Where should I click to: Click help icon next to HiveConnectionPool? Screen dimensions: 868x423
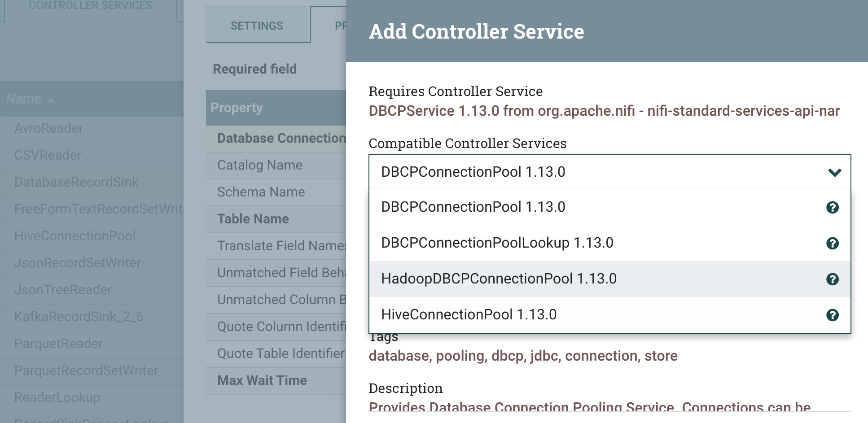832,315
